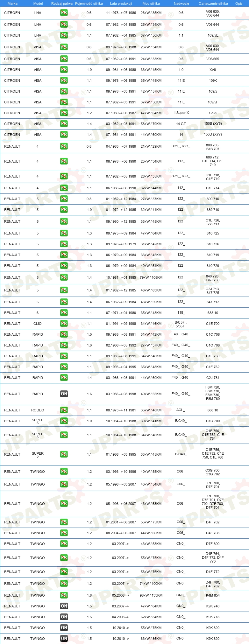Click the body type cell II Super X

pos(181,113)
